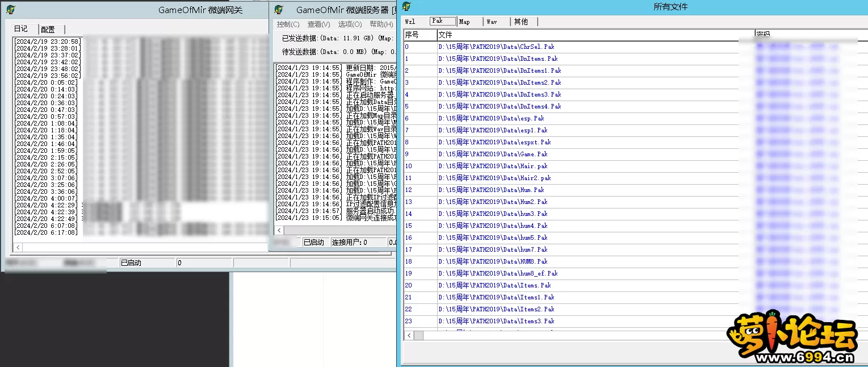Click gateway log entry 2024/2/20 0:05:02
The width and height of the screenshot is (868, 367).
(46, 82)
